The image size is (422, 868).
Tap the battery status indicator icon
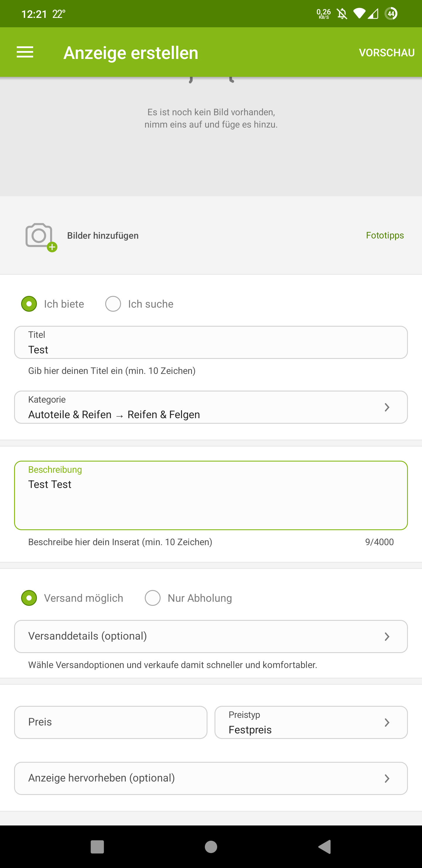[391, 14]
